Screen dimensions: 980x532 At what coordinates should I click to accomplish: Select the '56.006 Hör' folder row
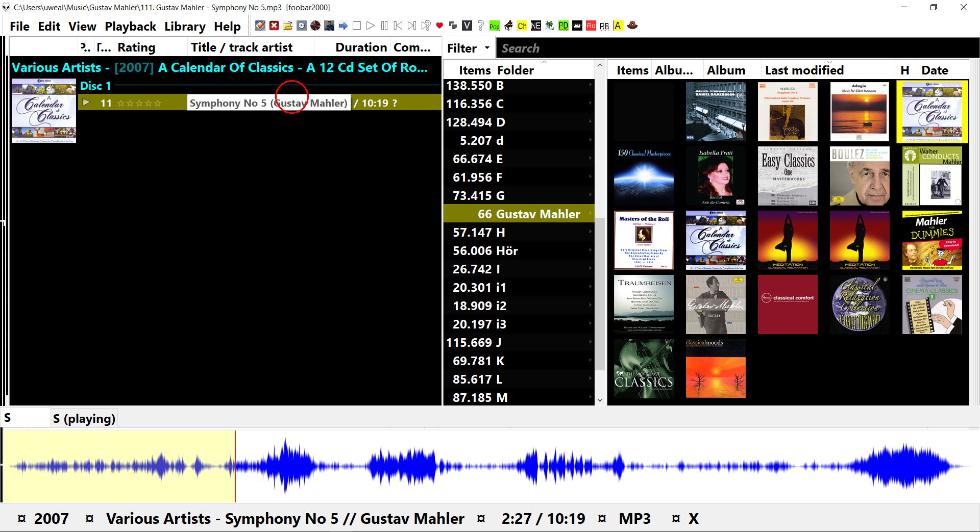click(519, 251)
